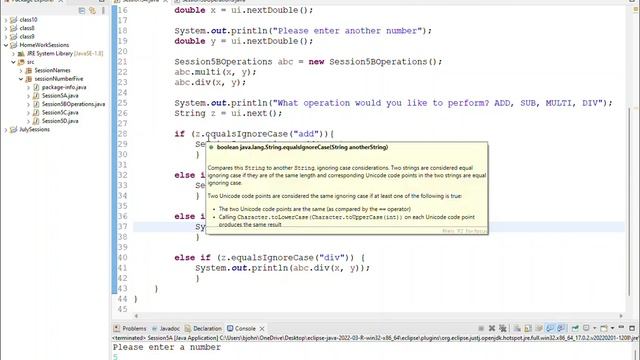Select class10 project in Package Explorer
This screenshot has height=360, width=640.
pos(29,20)
